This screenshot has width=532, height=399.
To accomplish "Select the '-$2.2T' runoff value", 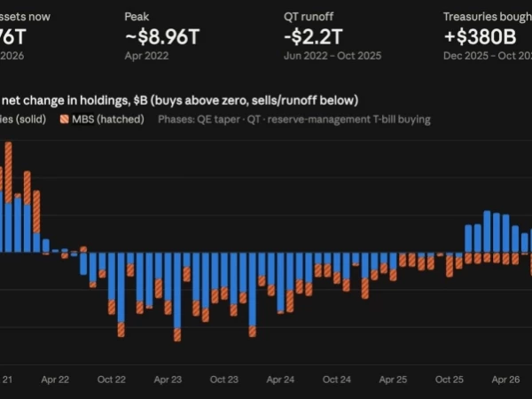I will 313,36.
